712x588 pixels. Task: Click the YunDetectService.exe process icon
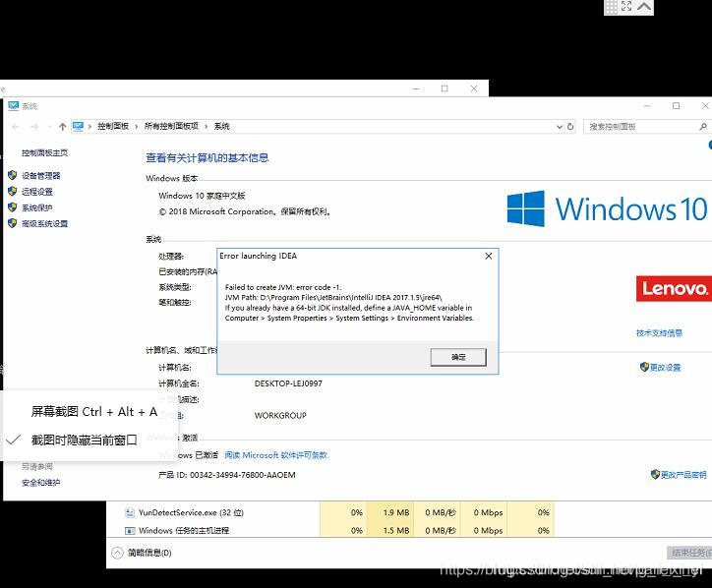pyautogui.click(x=130, y=512)
